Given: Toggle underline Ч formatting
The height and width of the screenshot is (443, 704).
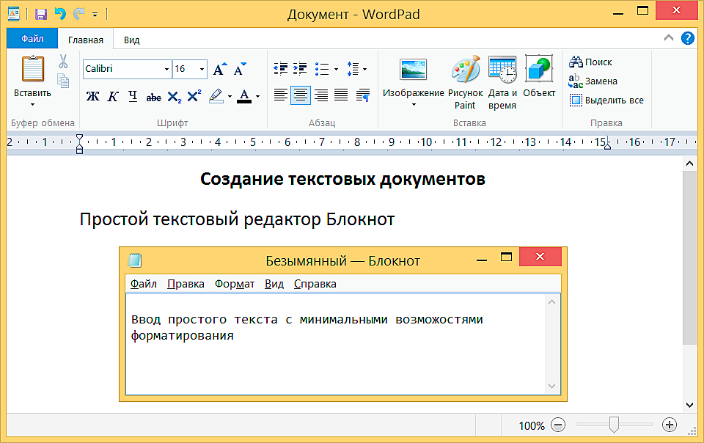Looking at the screenshot, I should (x=133, y=96).
